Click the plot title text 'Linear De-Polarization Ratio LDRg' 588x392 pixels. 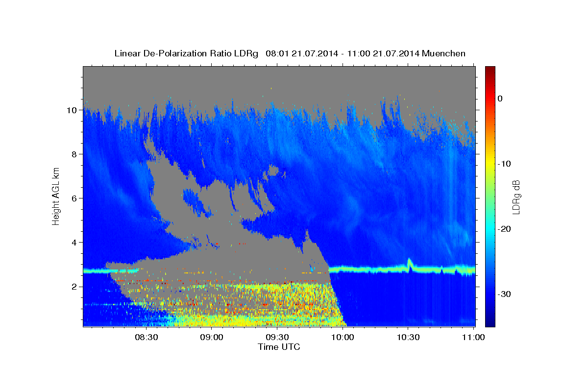[x=186, y=53]
